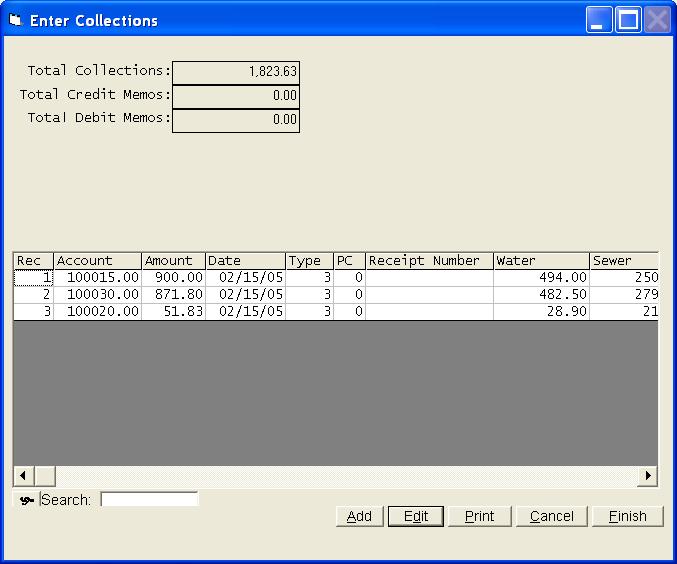
Task: Focus the Search text field
Action: 149,499
